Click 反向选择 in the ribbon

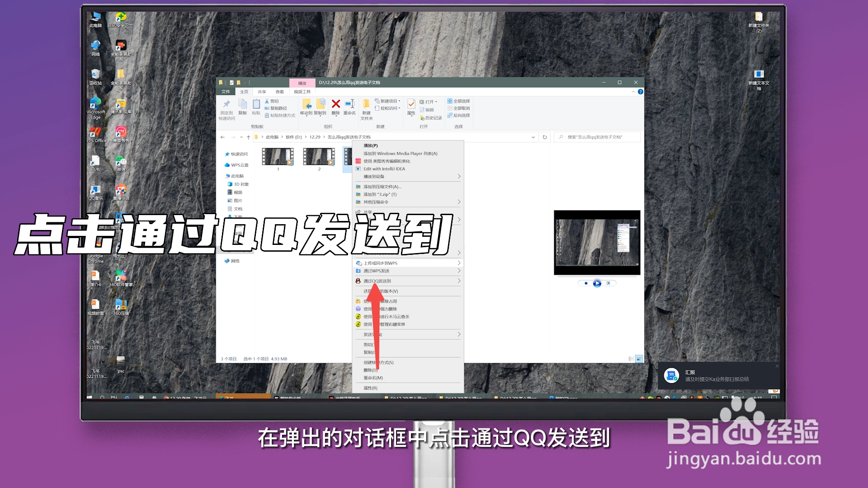459,116
